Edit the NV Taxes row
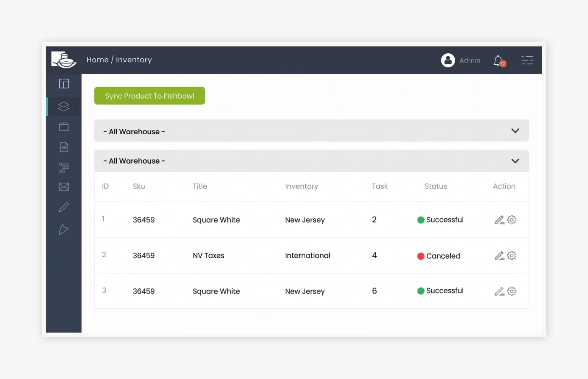The image size is (588, 379). click(x=499, y=256)
